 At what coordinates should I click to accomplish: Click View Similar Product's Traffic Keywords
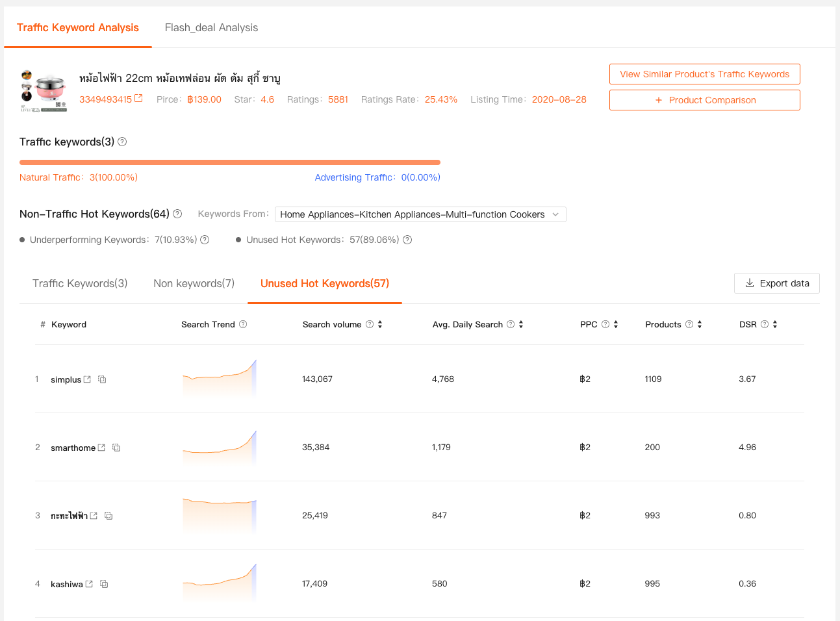click(704, 74)
